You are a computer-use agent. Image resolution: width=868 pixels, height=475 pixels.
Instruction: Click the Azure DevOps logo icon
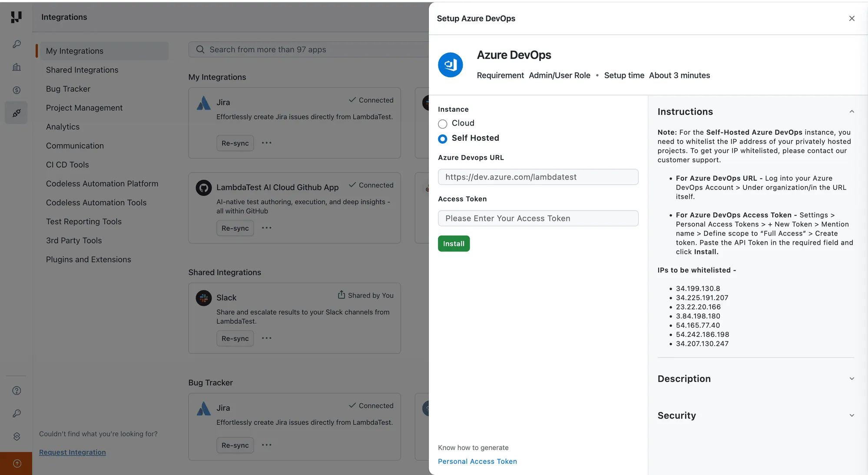(x=450, y=65)
